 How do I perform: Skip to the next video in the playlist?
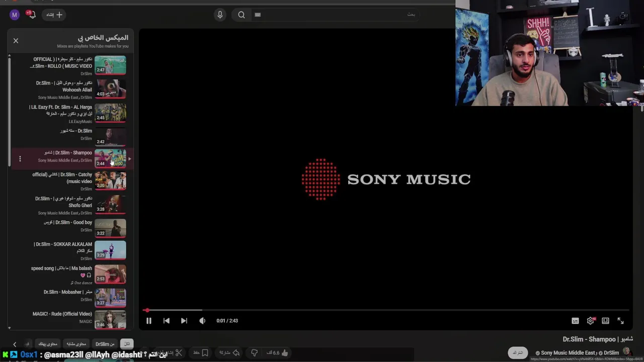184,321
